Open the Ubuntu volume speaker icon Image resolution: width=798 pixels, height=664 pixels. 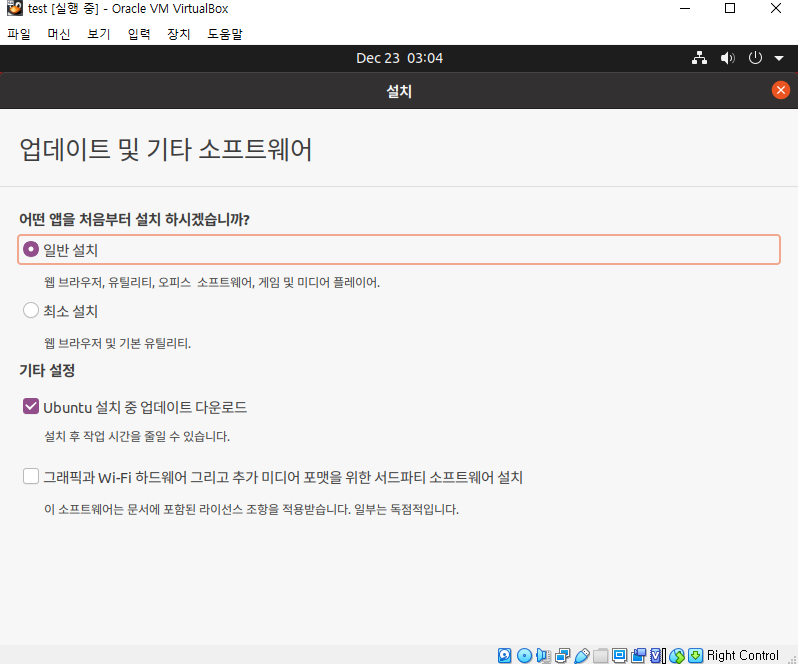coord(728,58)
